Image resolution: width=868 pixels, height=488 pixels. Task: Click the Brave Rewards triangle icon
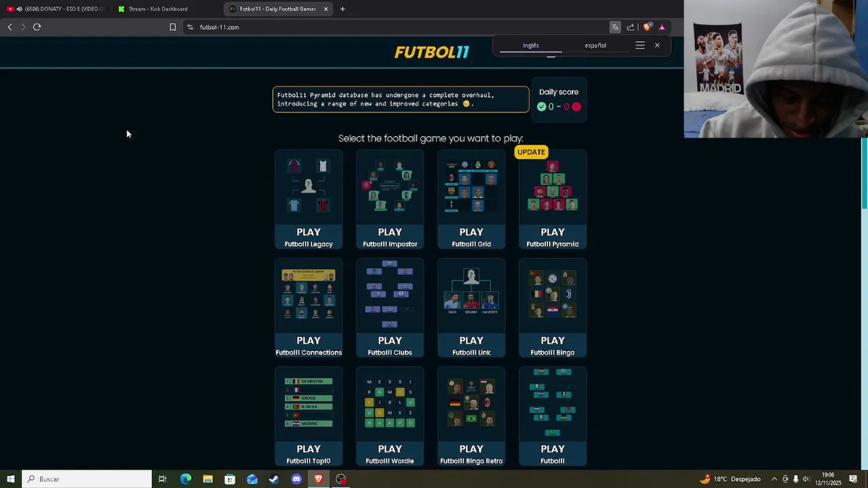[662, 27]
